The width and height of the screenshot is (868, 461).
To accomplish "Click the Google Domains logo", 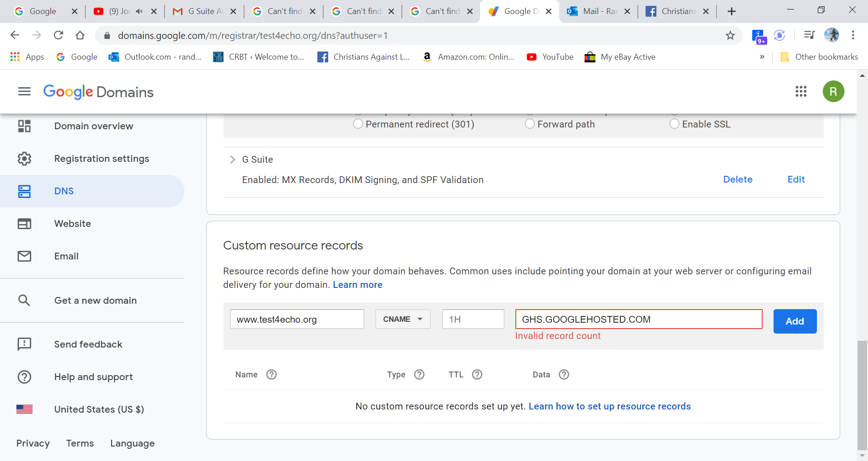I will (x=99, y=92).
